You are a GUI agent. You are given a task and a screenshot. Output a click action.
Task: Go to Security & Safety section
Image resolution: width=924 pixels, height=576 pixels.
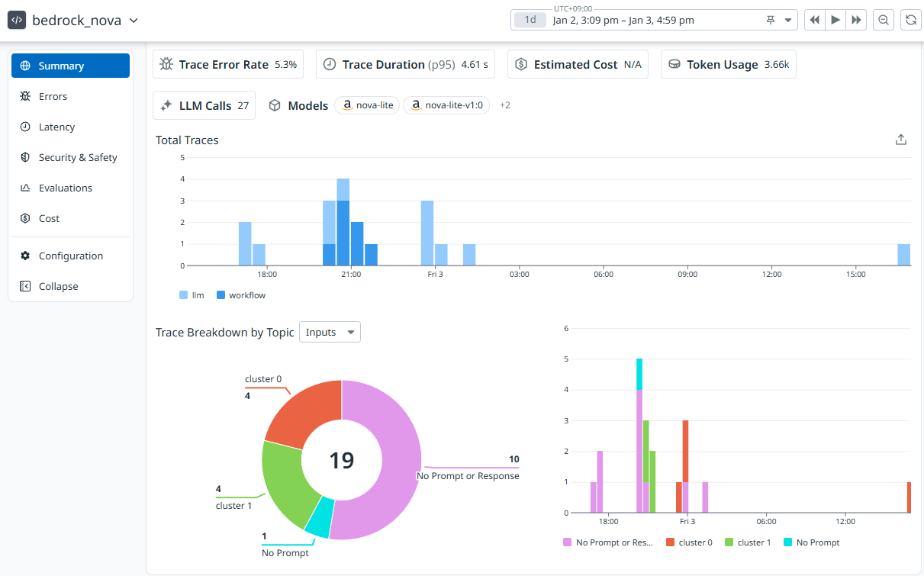coord(70,157)
